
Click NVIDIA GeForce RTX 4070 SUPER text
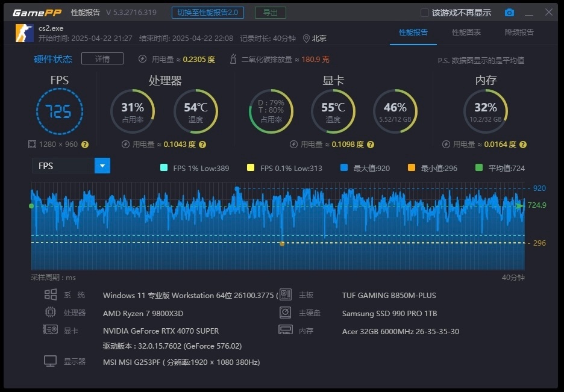point(161,331)
